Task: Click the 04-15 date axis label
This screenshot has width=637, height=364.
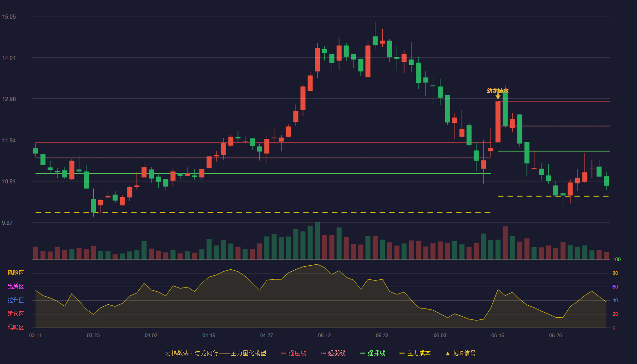Action: 209,335
